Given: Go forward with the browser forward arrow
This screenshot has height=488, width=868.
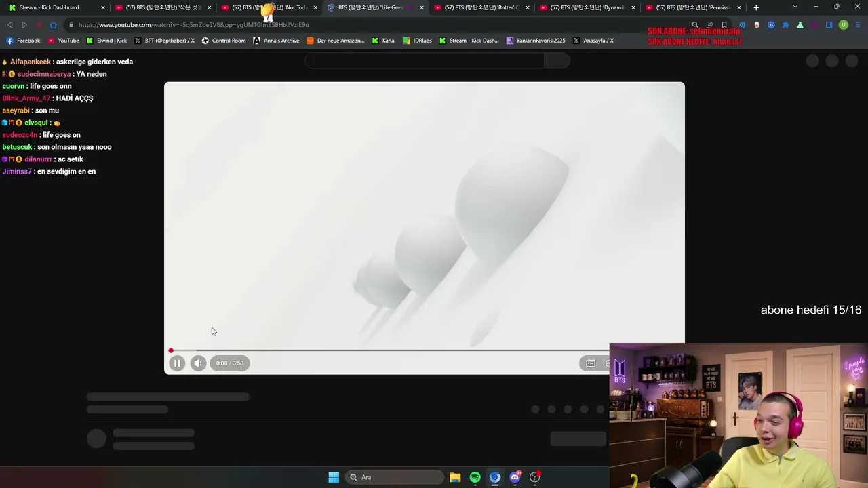Looking at the screenshot, I should 24,25.
